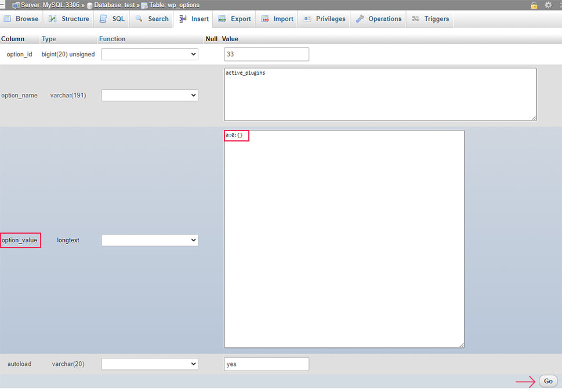Click the option_id column name
Screen dimensions: 562x392
pos(19,54)
